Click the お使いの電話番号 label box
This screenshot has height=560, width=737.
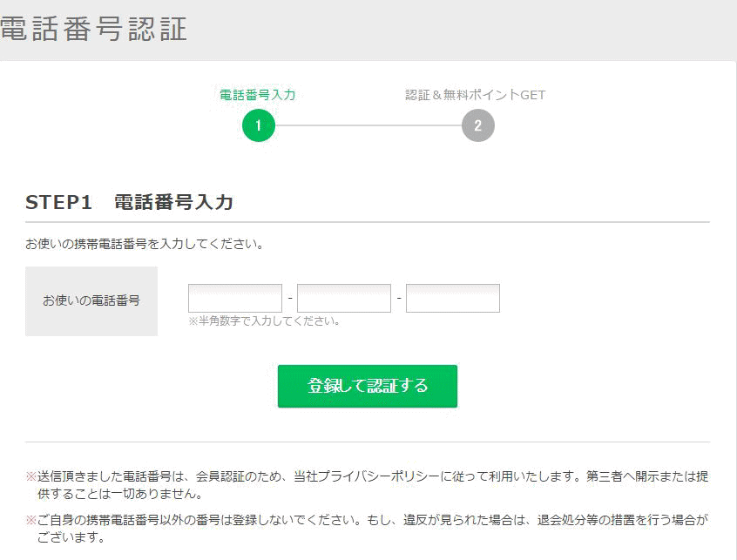(x=91, y=301)
